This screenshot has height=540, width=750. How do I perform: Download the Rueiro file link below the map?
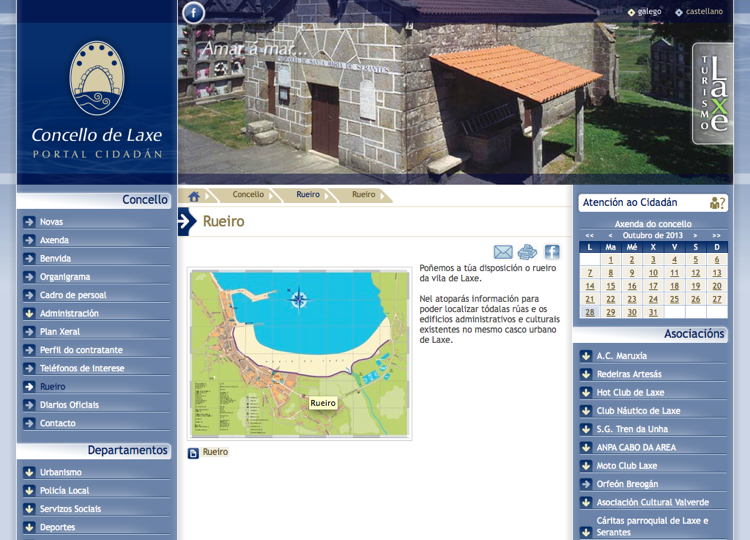click(215, 452)
